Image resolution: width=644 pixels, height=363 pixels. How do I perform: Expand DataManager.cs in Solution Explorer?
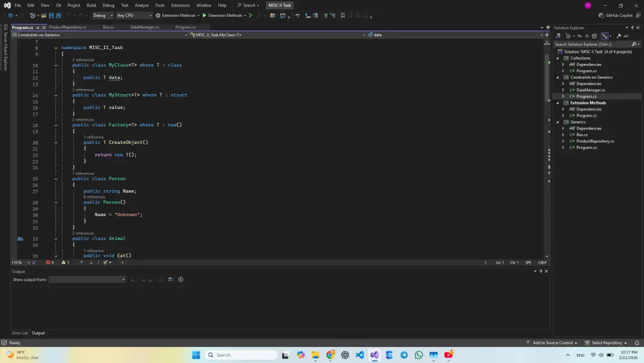coord(563,90)
